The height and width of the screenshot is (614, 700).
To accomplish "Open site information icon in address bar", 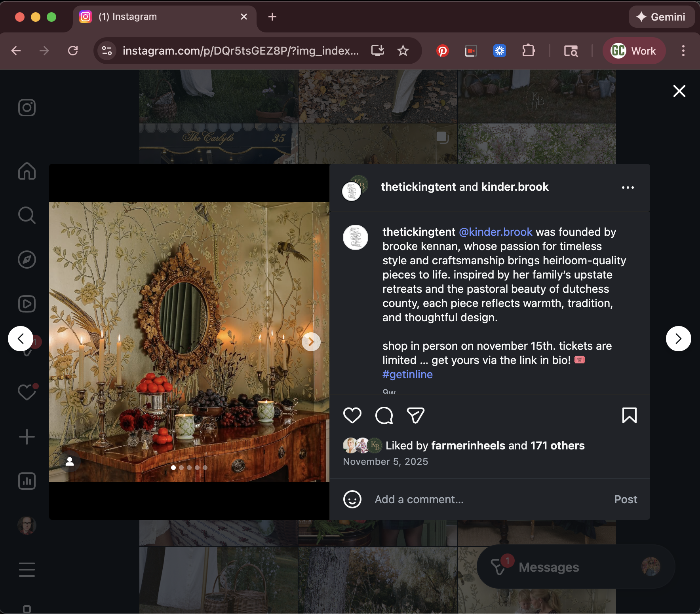I will tap(107, 51).
